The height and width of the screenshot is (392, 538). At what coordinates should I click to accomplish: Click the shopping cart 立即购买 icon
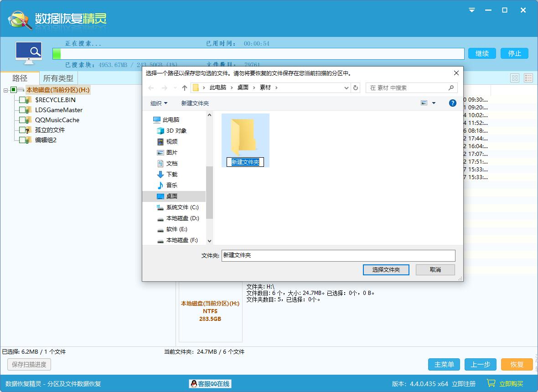491,383
